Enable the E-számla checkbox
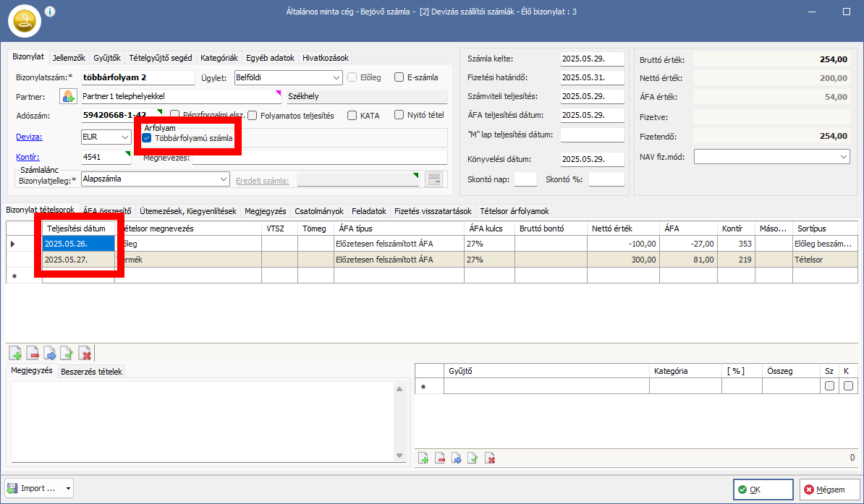 [399, 77]
